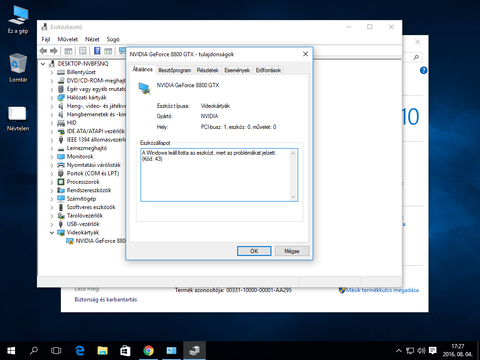Screen dimensions: 480x360
Task: Open File Explorer from taskbar
Action: [x=103, y=351]
